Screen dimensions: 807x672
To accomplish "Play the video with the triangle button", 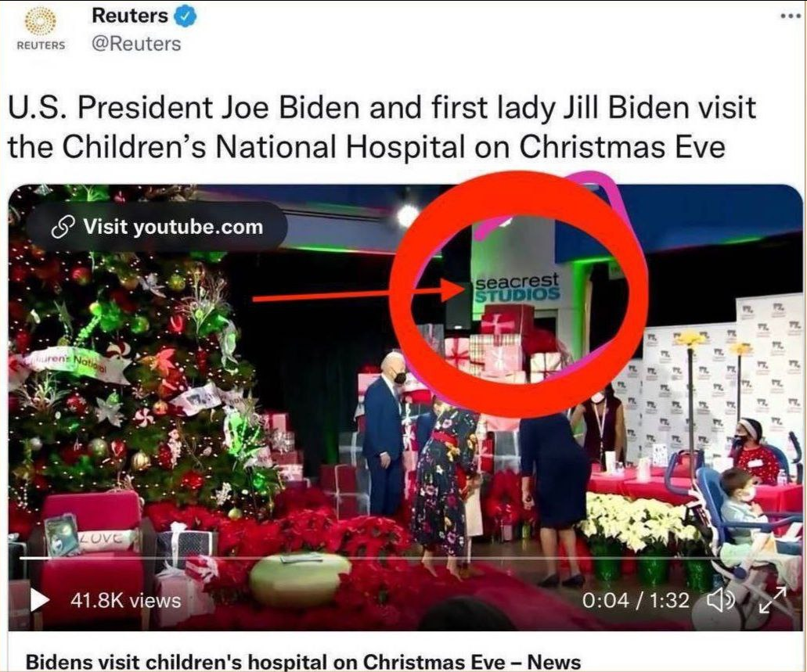I will point(40,600).
